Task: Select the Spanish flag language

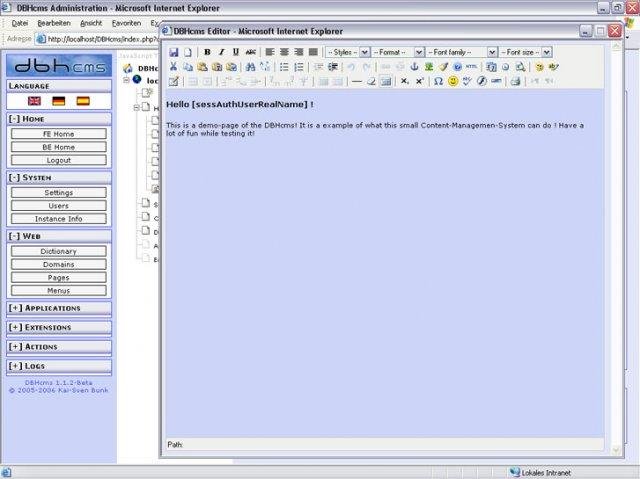Action: (x=83, y=101)
